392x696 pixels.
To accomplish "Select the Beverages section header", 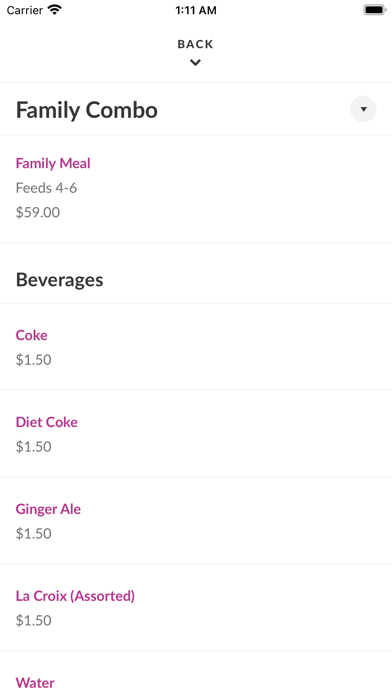I will 59,280.
